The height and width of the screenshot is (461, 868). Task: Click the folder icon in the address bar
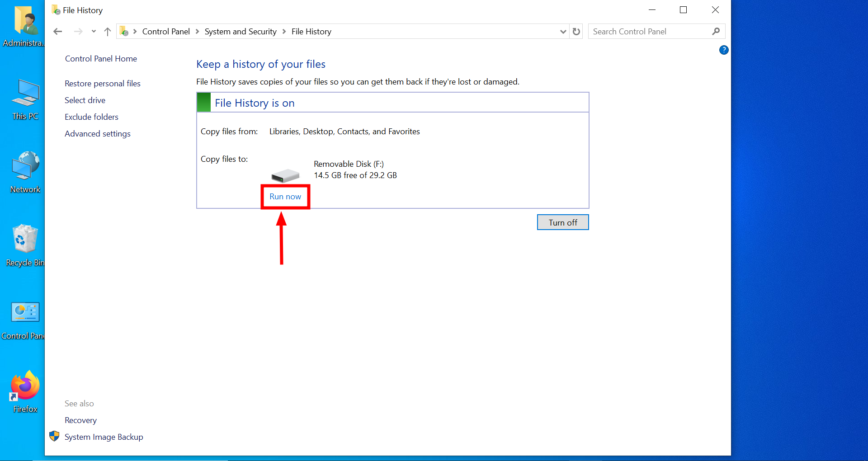(x=124, y=31)
